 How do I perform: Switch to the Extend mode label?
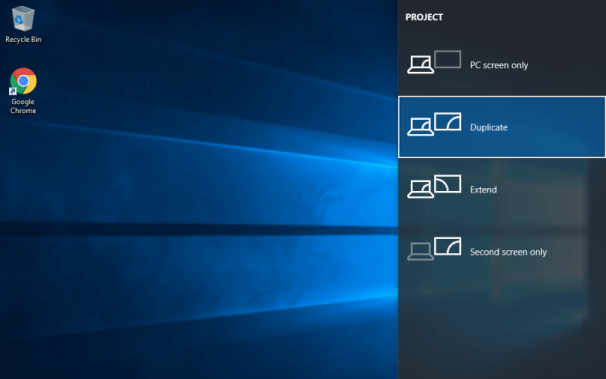tap(483, 190)
